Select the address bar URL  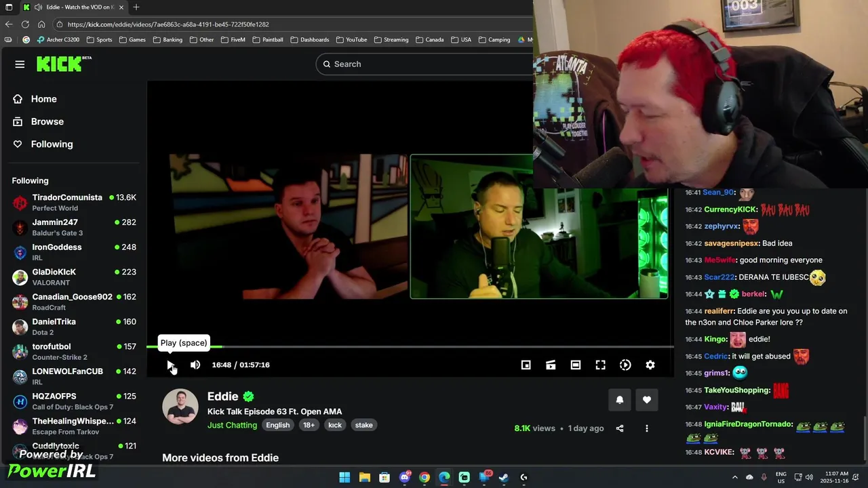coord(168,24)
